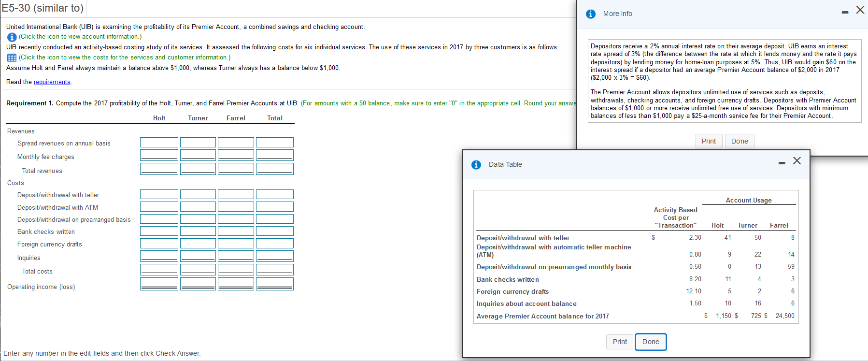Click the "Total" worksheet column header
868x361 pixels.
pyautogui.click(x=275, y=118)
